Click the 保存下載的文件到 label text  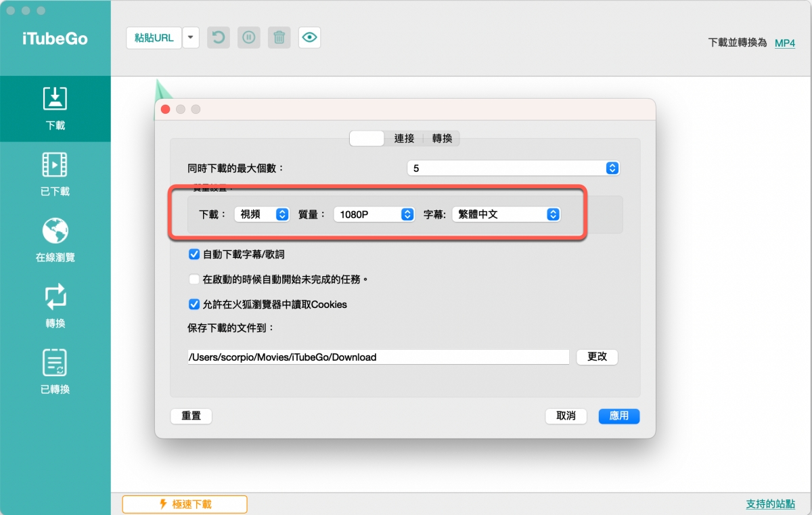(x=231, y=328)
